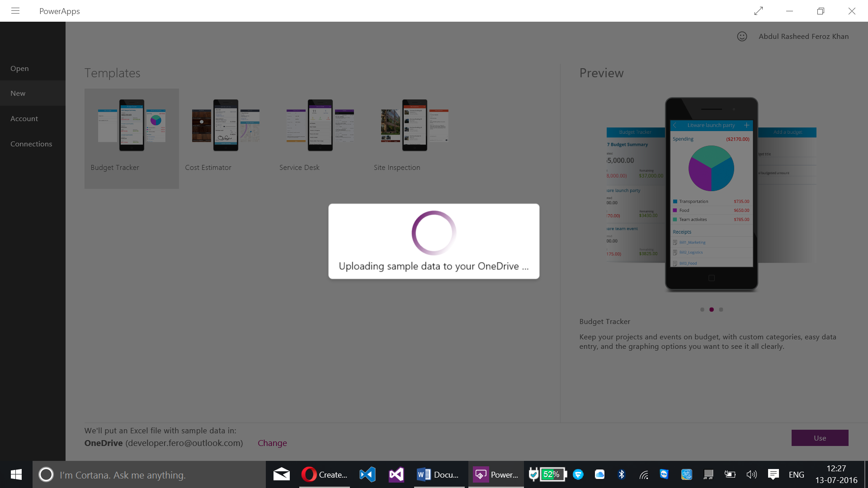
Task: Open the Action Center notifications icon
Action: pyautogui.click(x=774, y=474)
